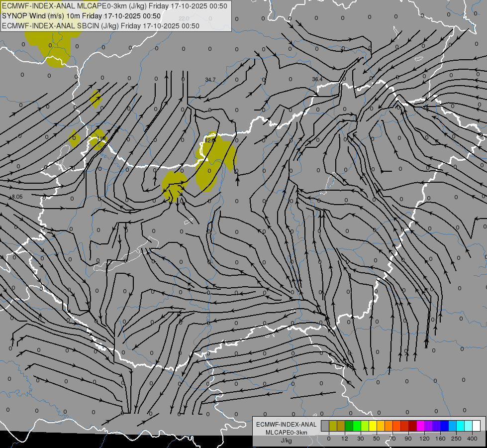Click the legend tick label 0

click(x=329, y=439)
